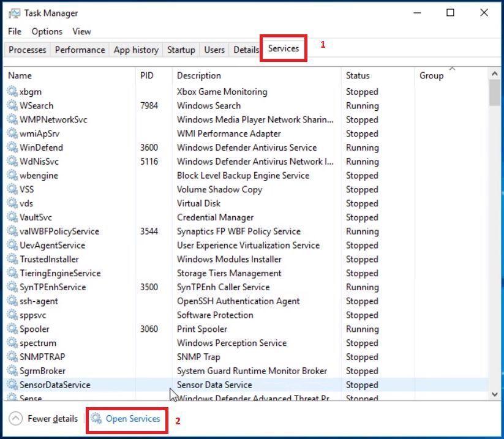
Task: Collapse view with Fewer details chevron
Action: coord(15,418)
